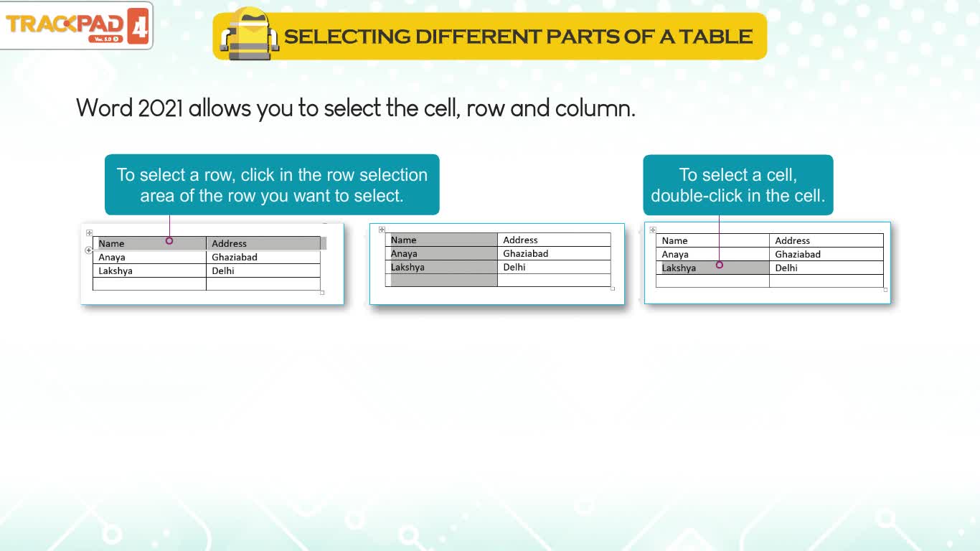
Task: Click the magenta marker in highlighted Lakshya cell
Action: coord(720,265)
